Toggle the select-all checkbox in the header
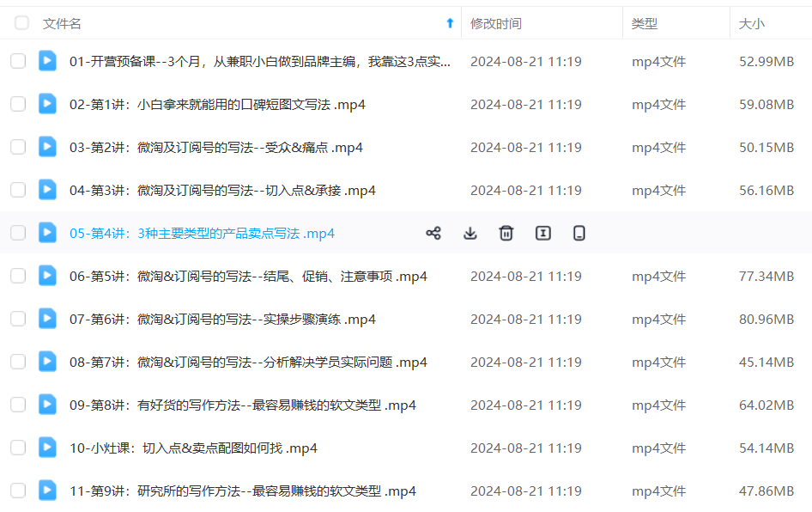Image resolution: width=812 pixels, height=512 pixels. pos(21,23)
